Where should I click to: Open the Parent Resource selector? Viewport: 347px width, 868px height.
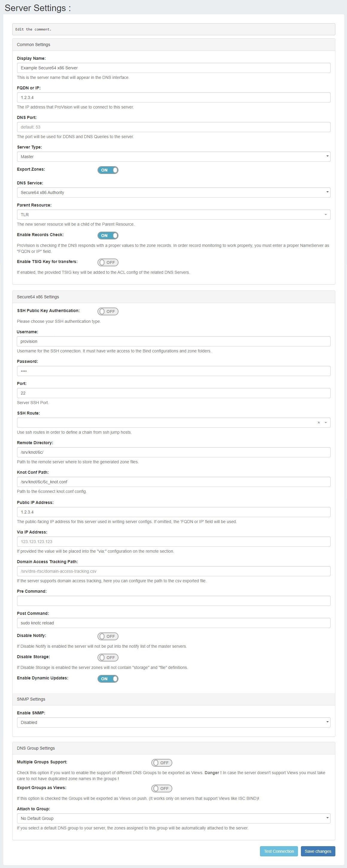point(173,215)
